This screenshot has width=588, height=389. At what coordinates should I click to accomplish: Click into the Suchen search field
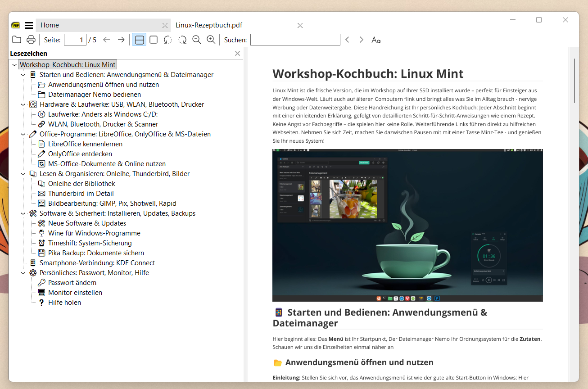point(295,40)
